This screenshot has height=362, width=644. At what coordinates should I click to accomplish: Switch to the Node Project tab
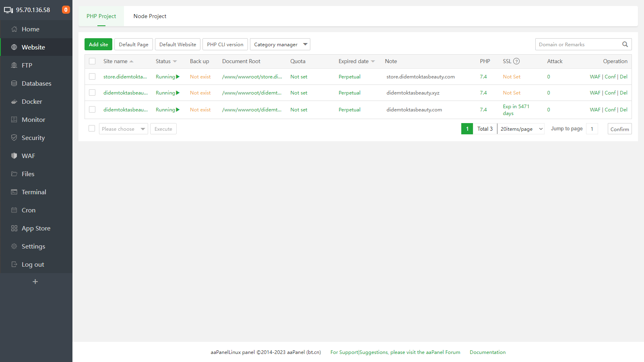(150, 16)
